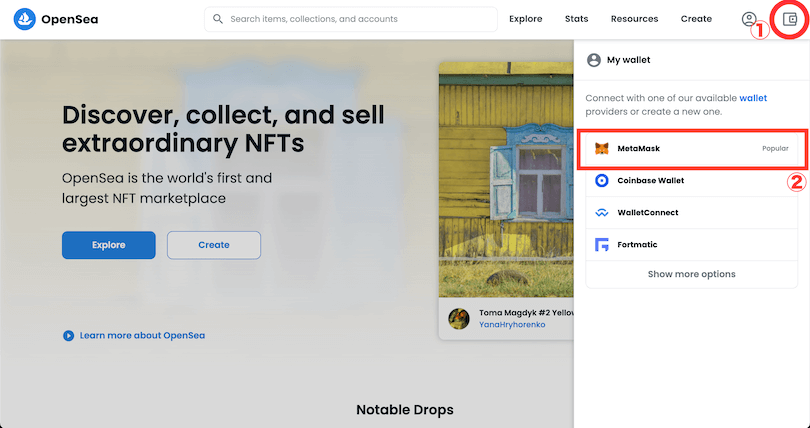Expand Show more options wallet list
The height and width of the screenshot is (428, 810).
pos(691,274)
